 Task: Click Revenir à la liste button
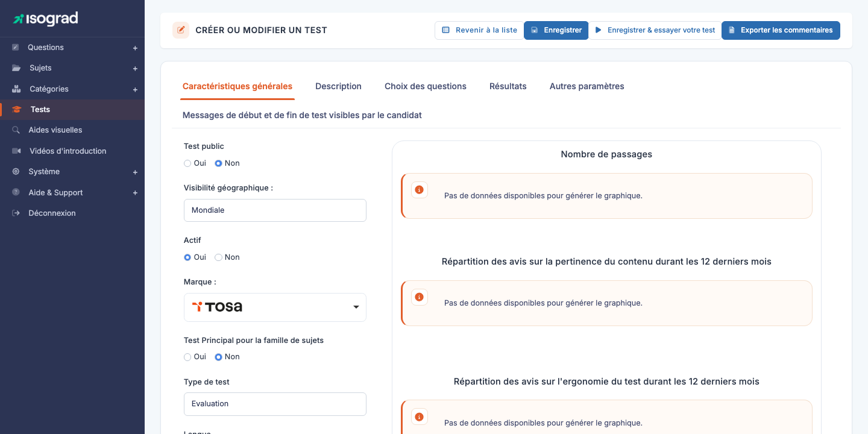coord(479,30)
